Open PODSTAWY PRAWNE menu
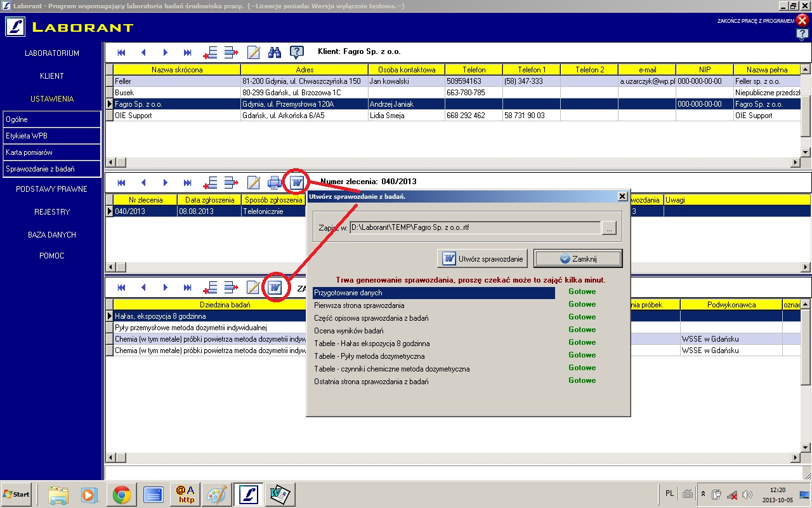Viewport: 812px width, 508px height. pos(52,189)
